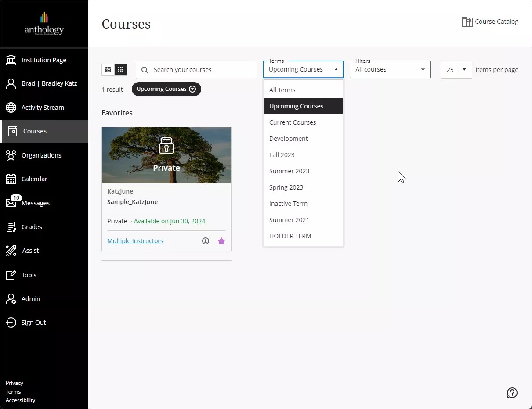This screenshot has width=532, height=409.
Task: Open the Privacy link
Action: 14,383
